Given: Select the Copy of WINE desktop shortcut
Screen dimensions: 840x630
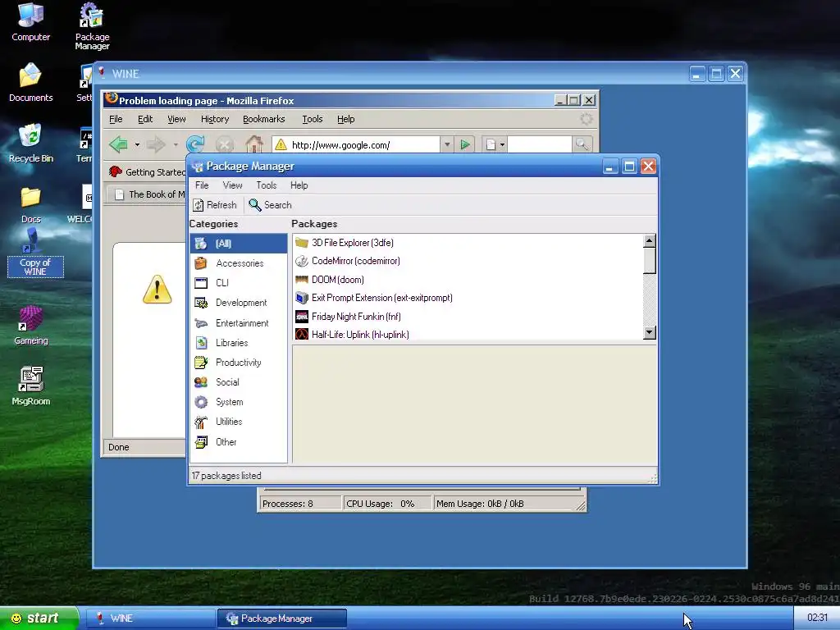Looking at the screenshot, I should pos(35,253).
